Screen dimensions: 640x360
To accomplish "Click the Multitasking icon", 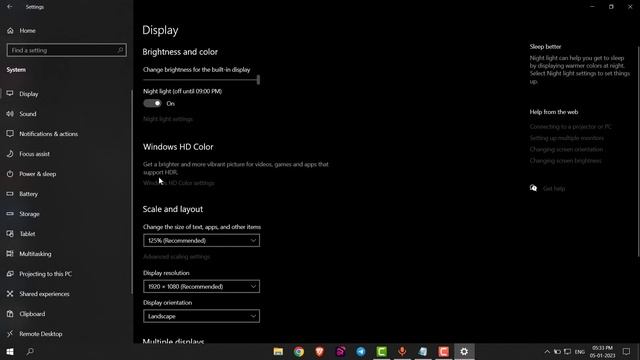I will pyautogui.click(x=10, y=254).
